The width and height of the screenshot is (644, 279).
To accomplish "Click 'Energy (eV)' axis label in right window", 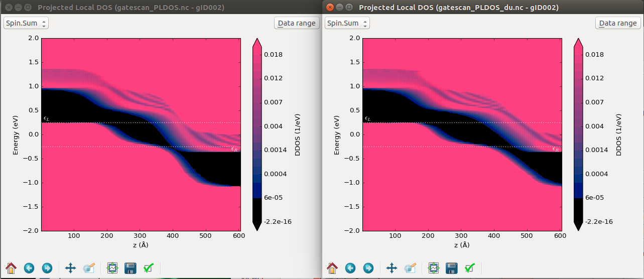I will tap(337, 134).
